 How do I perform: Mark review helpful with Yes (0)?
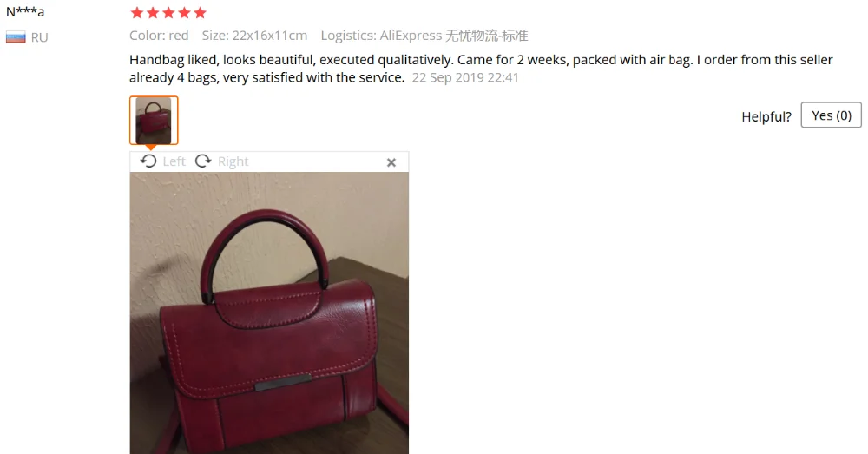[831, 115]
